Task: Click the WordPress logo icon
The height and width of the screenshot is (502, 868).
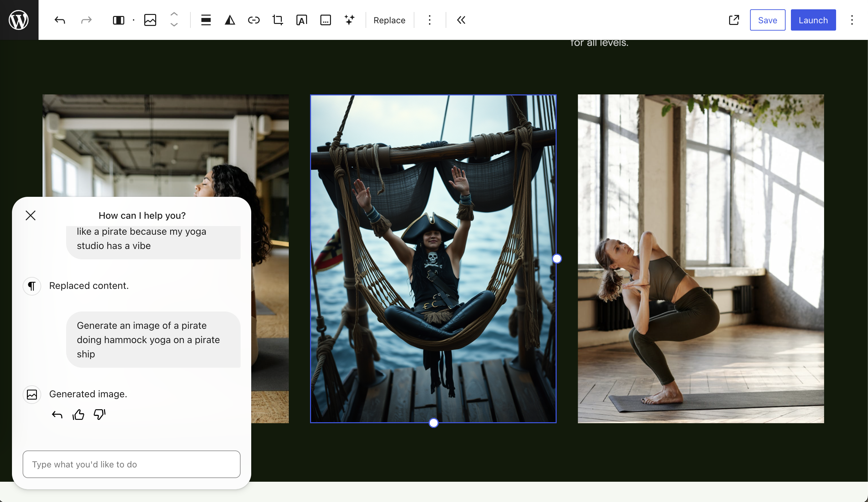Action: click(19, 20)
